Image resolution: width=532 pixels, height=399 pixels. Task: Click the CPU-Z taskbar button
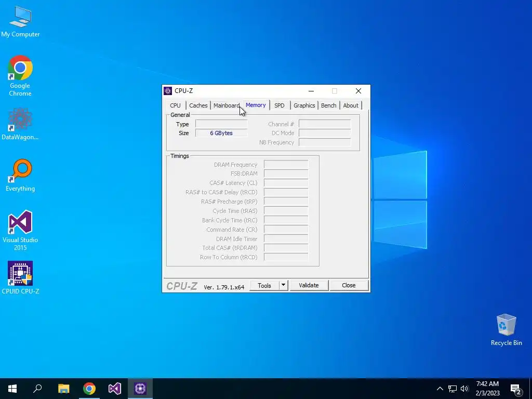tap(140, 389)
